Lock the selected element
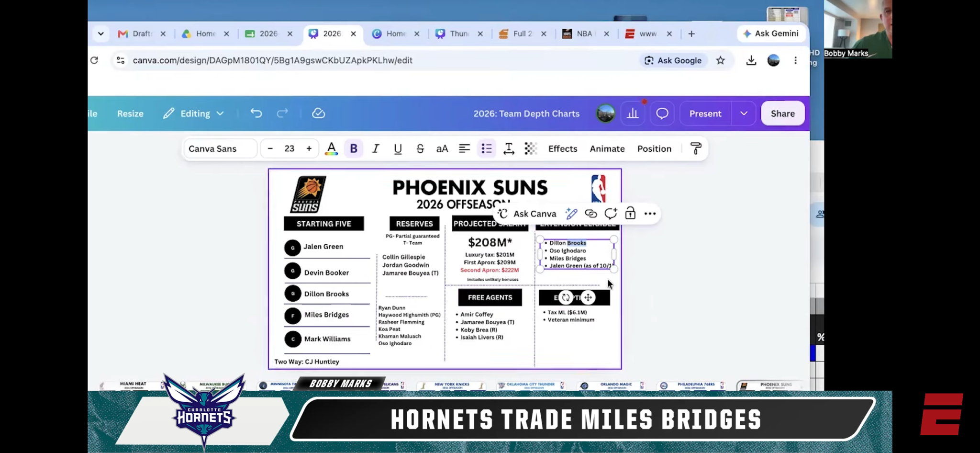Viewport: 980px width, 453px height. (x=630, y=214)
